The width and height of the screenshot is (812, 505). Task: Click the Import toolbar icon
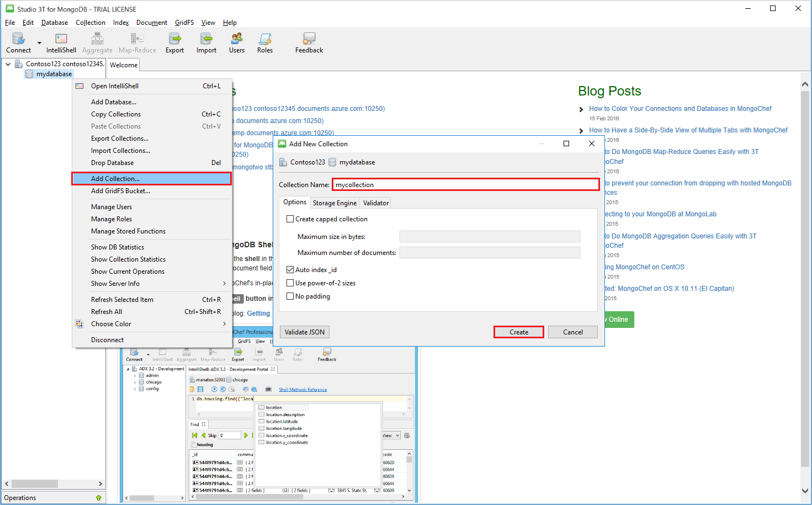(206, 41)
